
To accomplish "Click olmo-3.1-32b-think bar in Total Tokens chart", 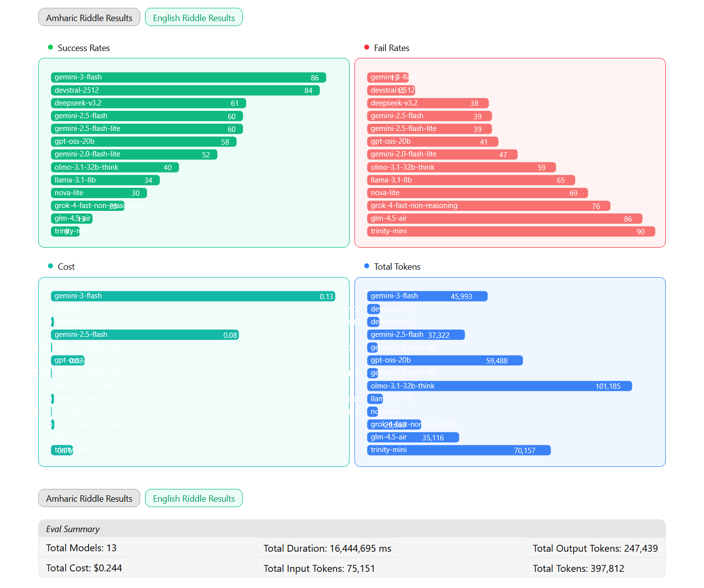I will [x=499, y=386].
